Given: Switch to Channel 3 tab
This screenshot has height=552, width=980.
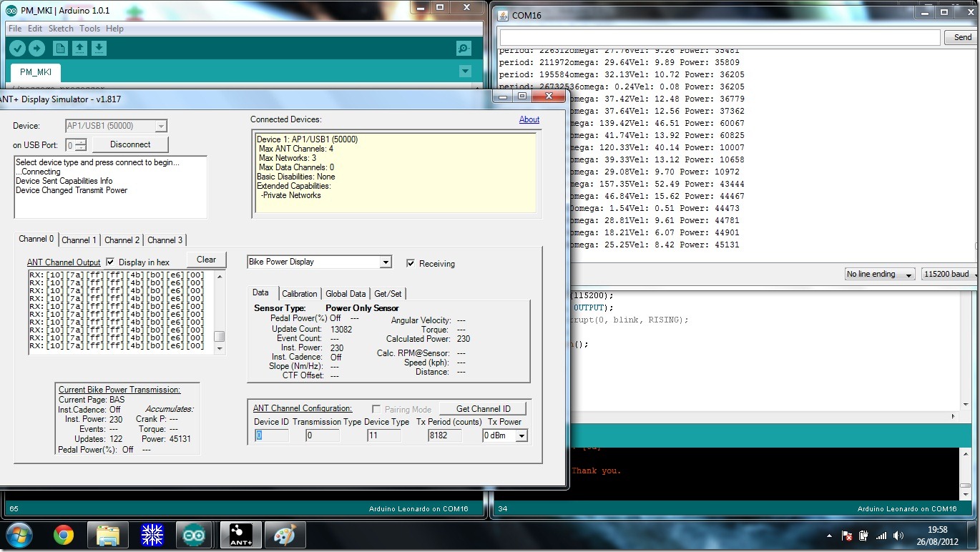Looking at the screenshot, I should 165,240.
